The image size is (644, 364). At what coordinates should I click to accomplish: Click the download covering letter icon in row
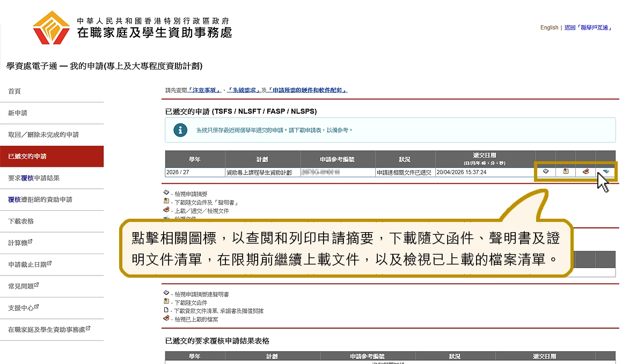click(566, 172)
